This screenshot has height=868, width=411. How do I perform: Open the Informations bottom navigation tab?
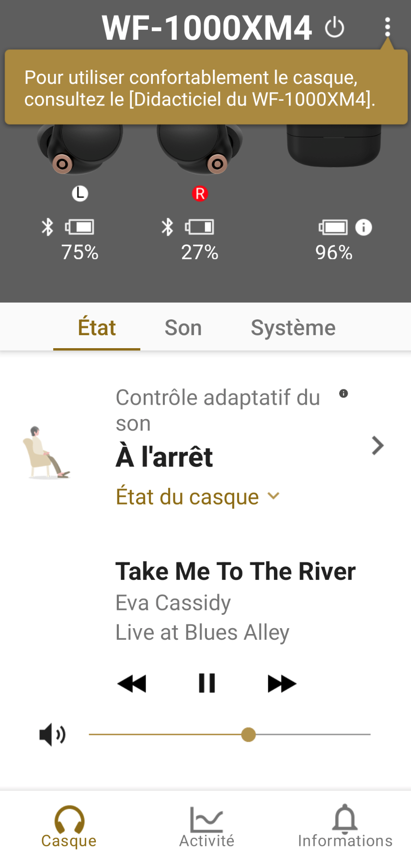pos(345,827)
